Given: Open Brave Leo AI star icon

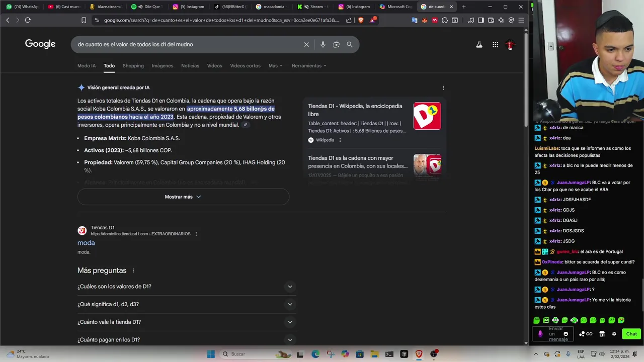Looking at the screenshot, I should pyautogui.click(x=501, y=20).
